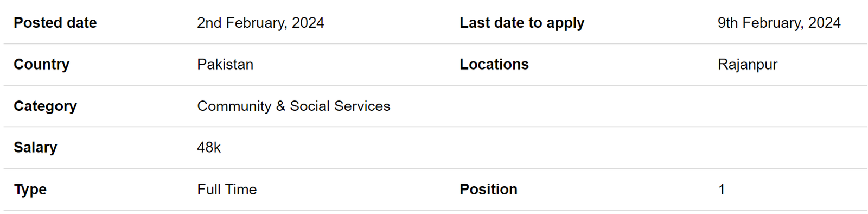Select the 9th February, 2024 value
This screenshot has height=214, width=868.
click(779, 23)
